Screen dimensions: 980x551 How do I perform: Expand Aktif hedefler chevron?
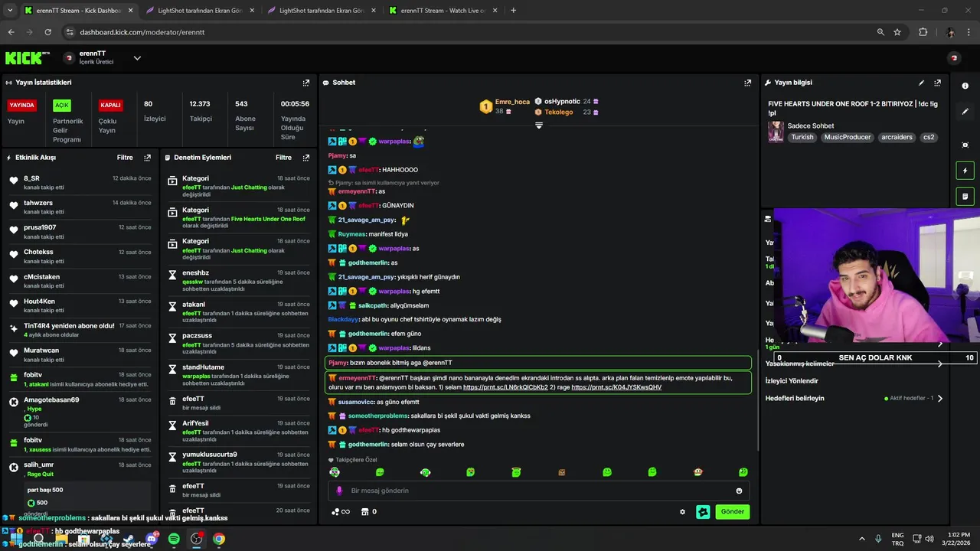click(x=940, y=399)
